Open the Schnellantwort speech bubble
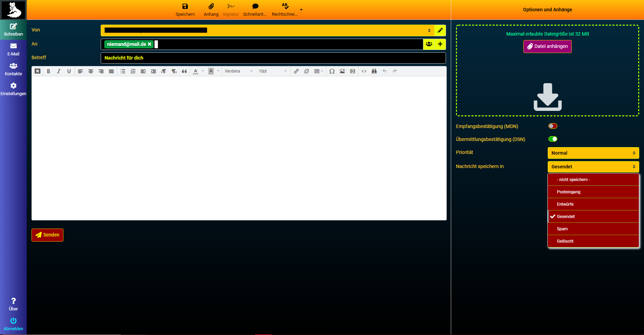 pyautogui.click(x=255, y=7)
